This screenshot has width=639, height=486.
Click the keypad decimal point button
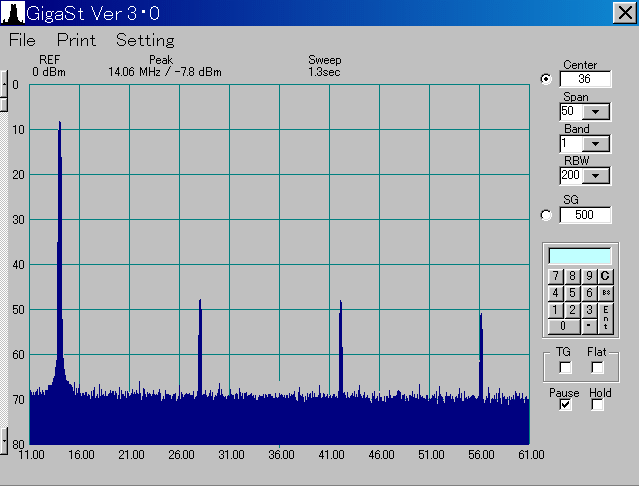point(589,327)
